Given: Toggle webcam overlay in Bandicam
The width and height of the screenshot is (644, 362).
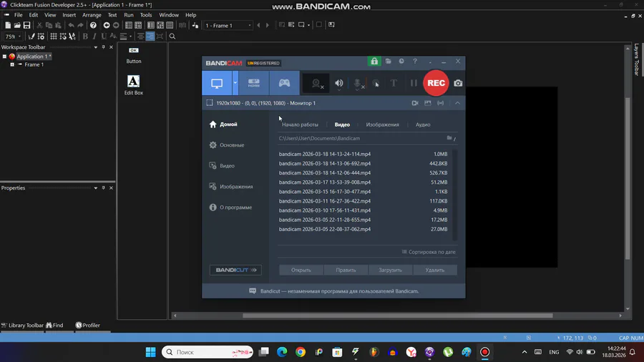Looking at the screenshot, I should click(x=316, y=83).
